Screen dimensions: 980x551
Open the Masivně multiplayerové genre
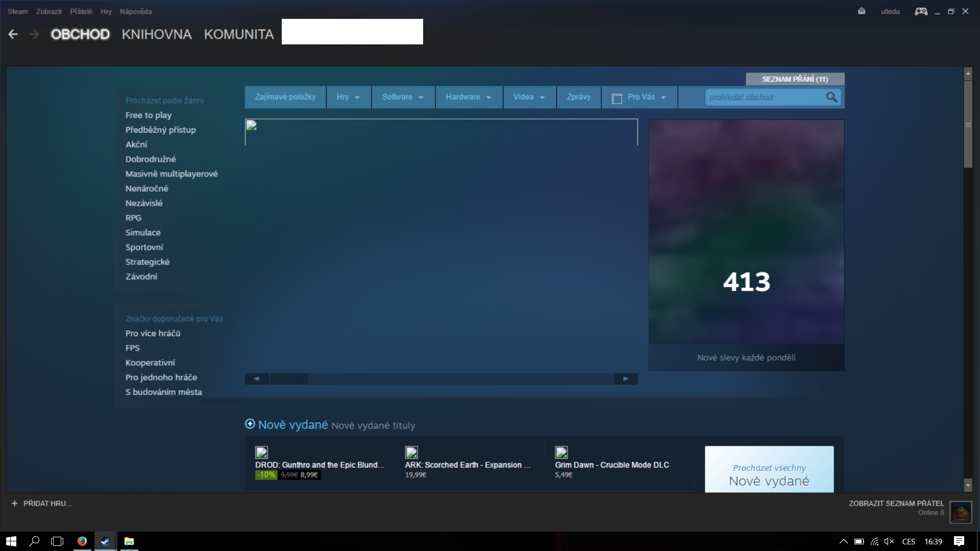(171, 174)
